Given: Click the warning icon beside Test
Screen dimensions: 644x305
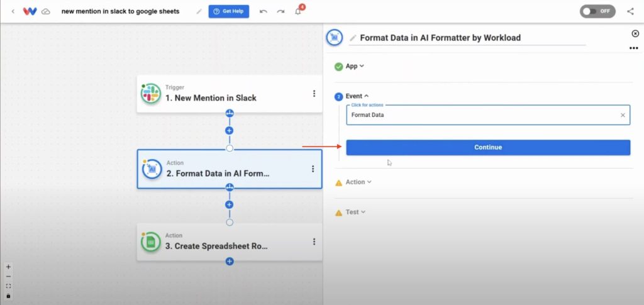Looking at the screenshot, I should coord(339,213).
